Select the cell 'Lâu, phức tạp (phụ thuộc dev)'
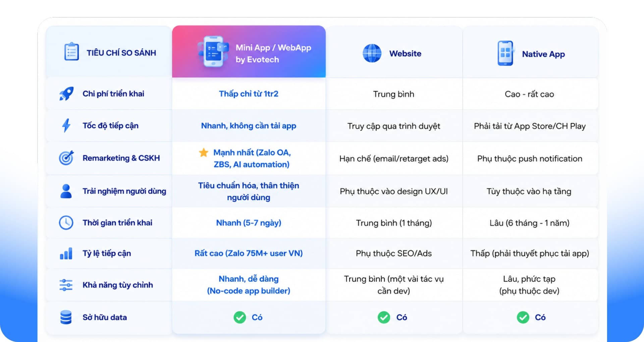The image size is (644, 342). 529,285
